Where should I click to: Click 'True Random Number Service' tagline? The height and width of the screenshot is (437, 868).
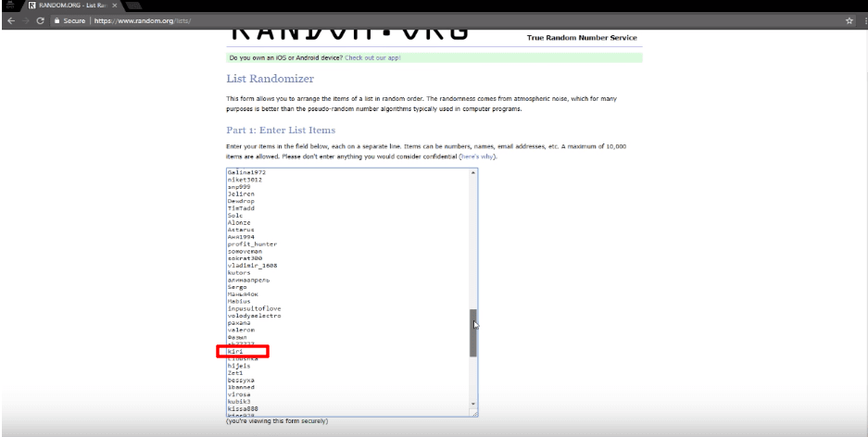coord(583,38)
